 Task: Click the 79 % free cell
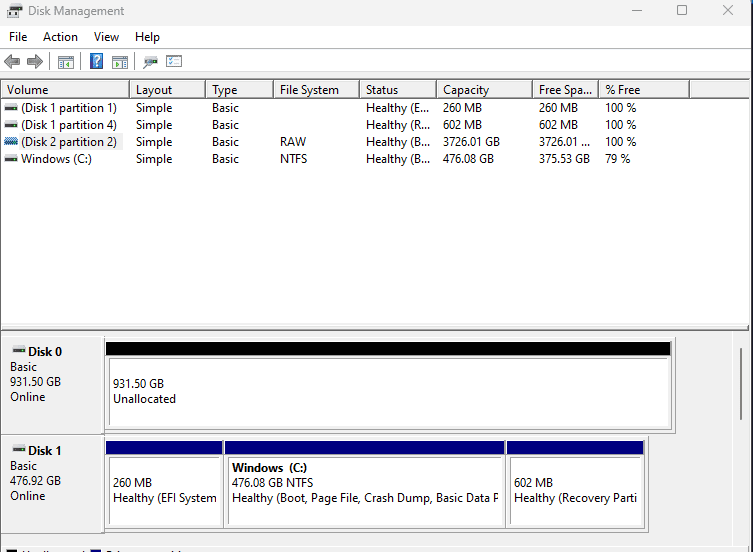click(618, 159)
